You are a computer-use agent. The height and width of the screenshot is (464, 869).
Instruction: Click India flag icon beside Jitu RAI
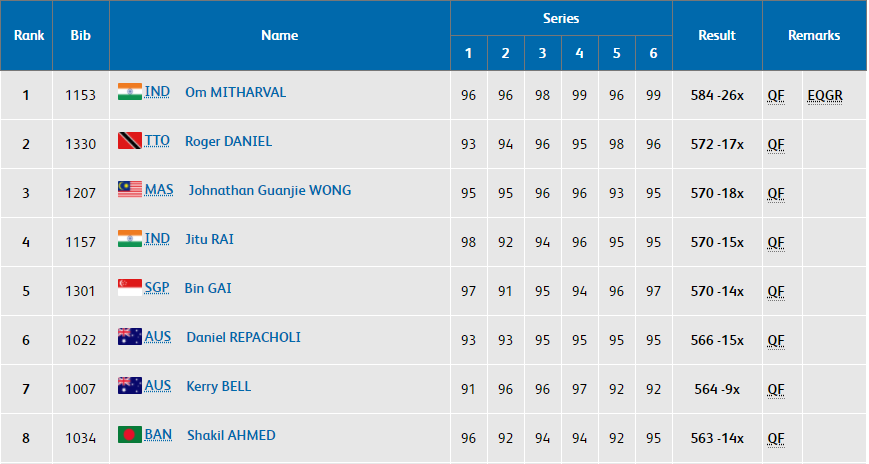click(x=130, y=239)
